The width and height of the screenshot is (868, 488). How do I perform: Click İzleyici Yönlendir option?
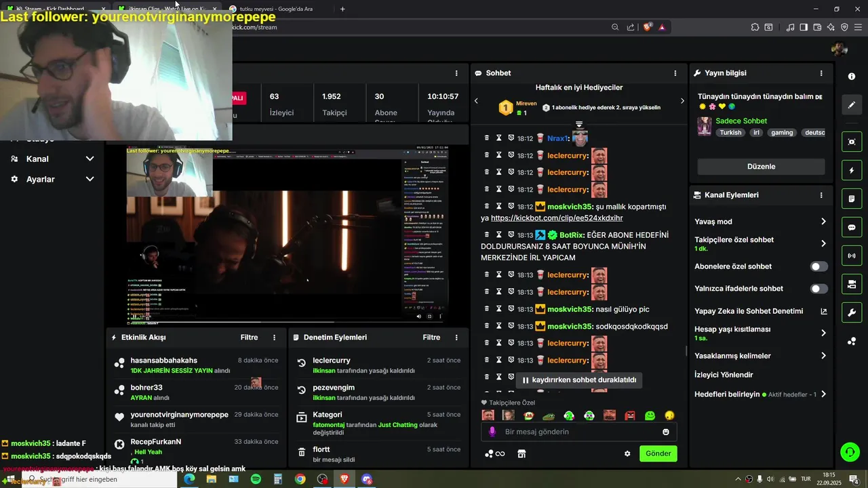pyautogui.click(x=724, y=375)
